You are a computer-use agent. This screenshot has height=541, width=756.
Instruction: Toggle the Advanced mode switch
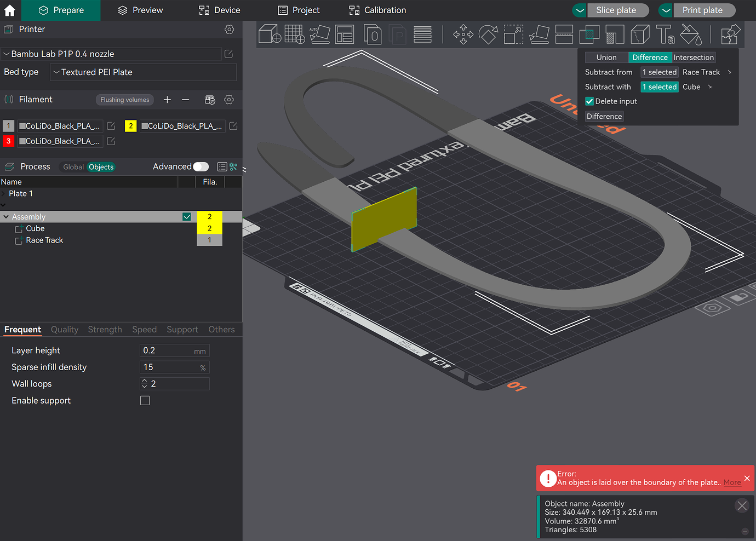[201, 166]
